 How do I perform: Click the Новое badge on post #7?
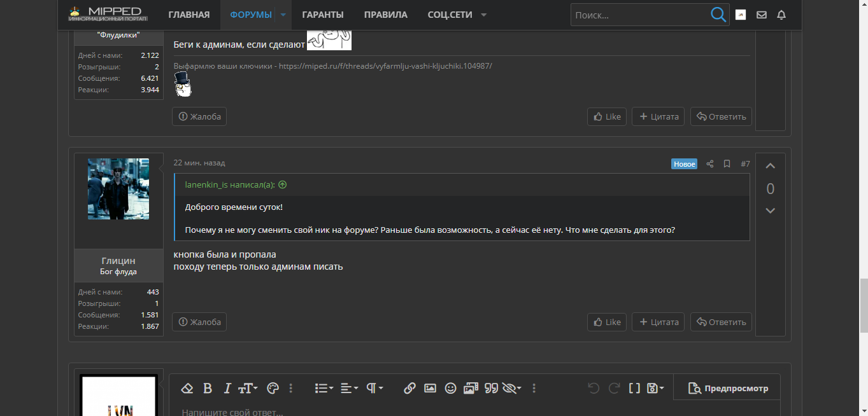pos(685,164)
